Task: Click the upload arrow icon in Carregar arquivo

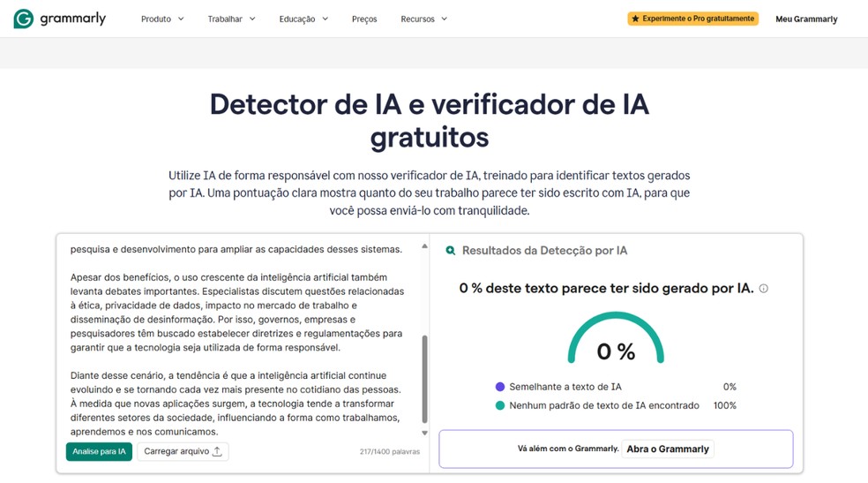Action: coord(217,451)
